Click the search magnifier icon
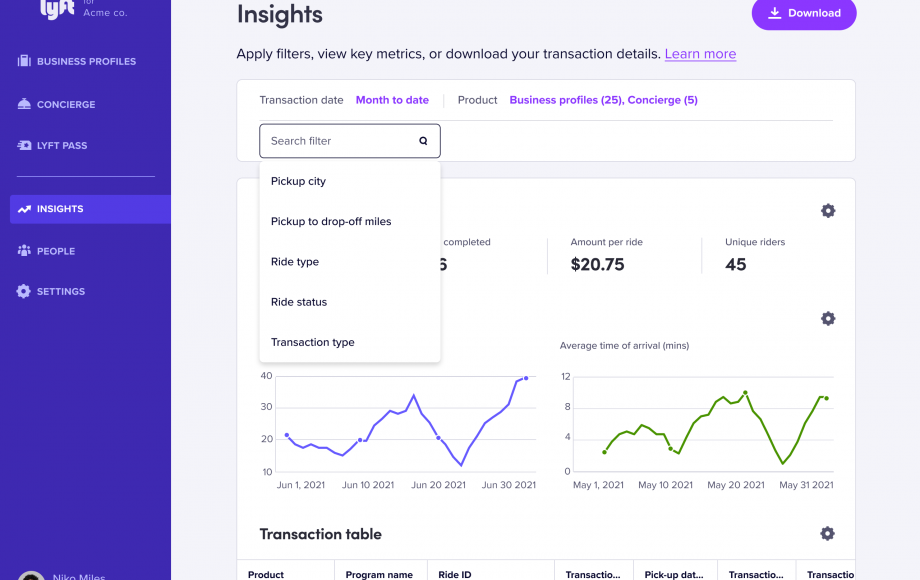This screenshot has height=580, width=920. point(423,141)
